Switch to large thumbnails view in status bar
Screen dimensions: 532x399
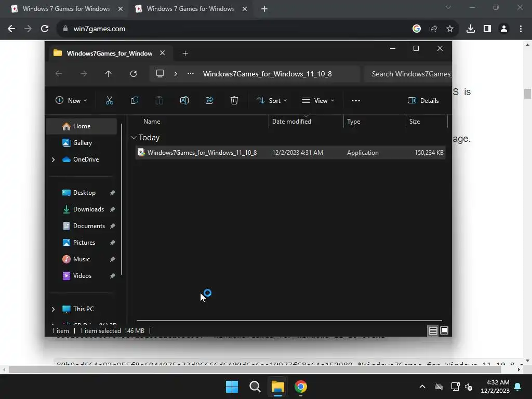[x=444, y=330]
